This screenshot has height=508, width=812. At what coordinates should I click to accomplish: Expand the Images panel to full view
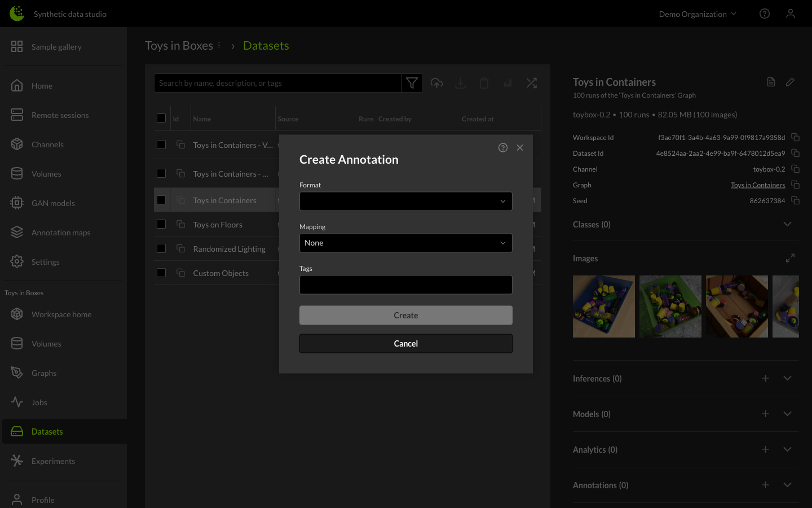(790, 257)
